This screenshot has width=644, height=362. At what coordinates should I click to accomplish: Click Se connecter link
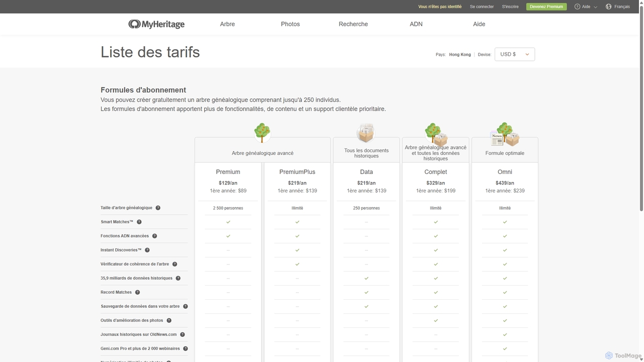(x=481, y=7)
